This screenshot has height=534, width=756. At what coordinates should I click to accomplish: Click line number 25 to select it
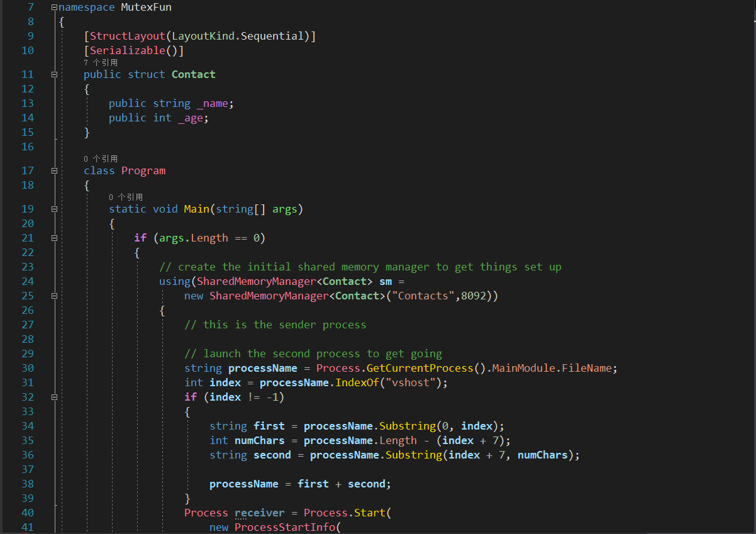[x=28, y=296]
